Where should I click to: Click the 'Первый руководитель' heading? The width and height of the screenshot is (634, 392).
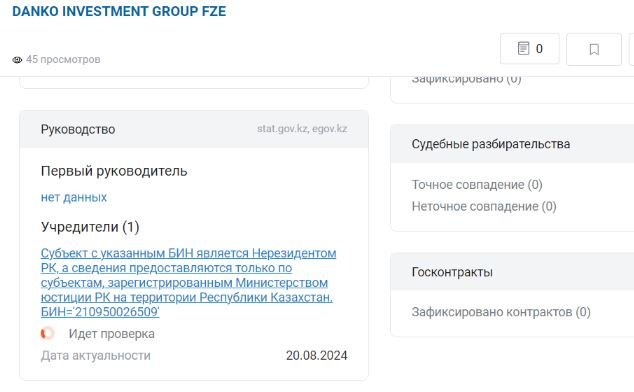click(x=114, y=171)
